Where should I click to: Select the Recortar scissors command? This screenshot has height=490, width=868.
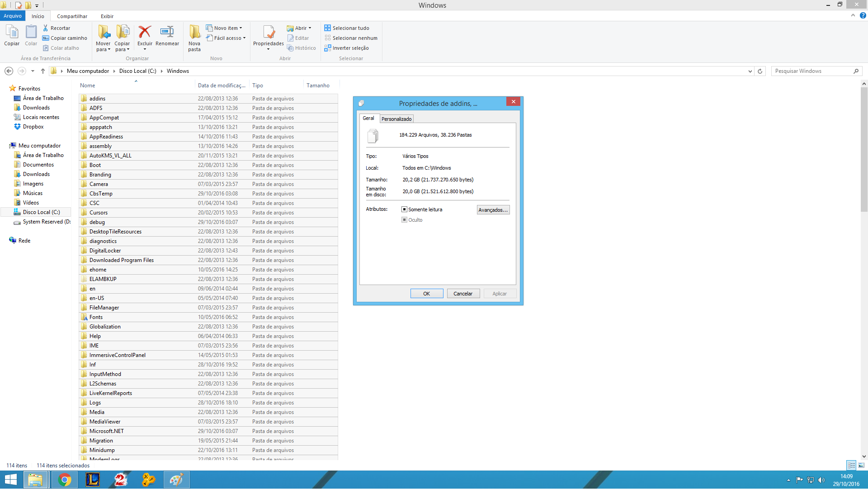click(57, 28)
